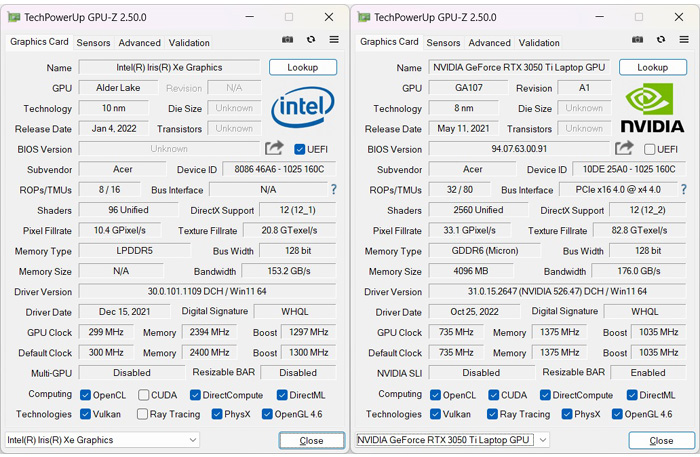This screenshot has height=457, width=700.
Task: Select Graphics Card tab in NVIDIA window
Action: 389,42
